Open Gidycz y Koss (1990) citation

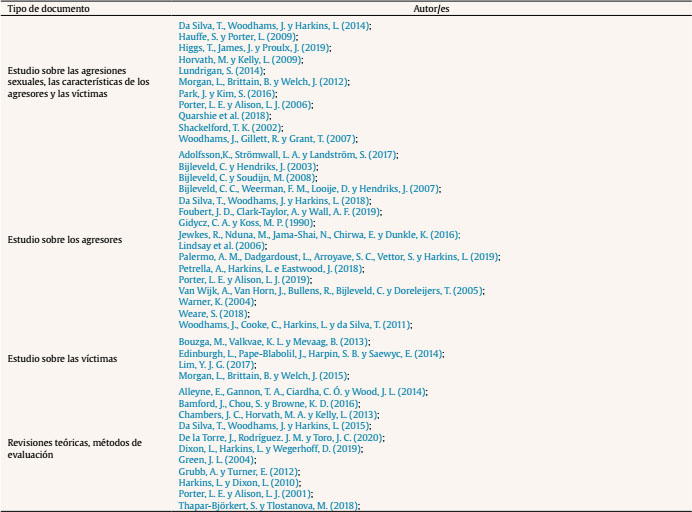click(x=246, y=223)
